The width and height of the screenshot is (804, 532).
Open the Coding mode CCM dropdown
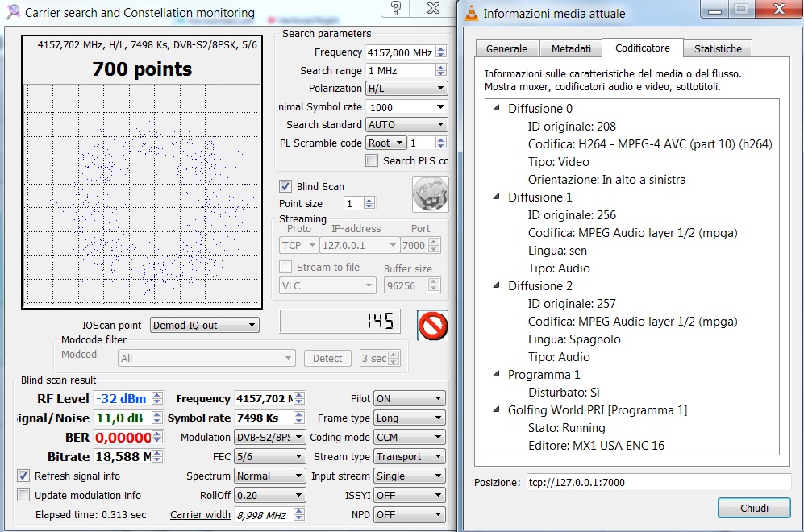[409, 437]
